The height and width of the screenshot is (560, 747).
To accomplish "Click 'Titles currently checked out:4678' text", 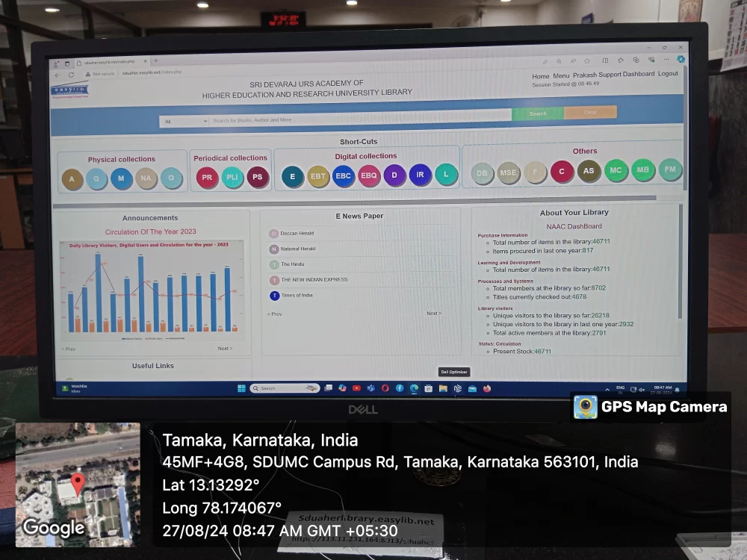I will pyautogui.click(x=540, y=296).
